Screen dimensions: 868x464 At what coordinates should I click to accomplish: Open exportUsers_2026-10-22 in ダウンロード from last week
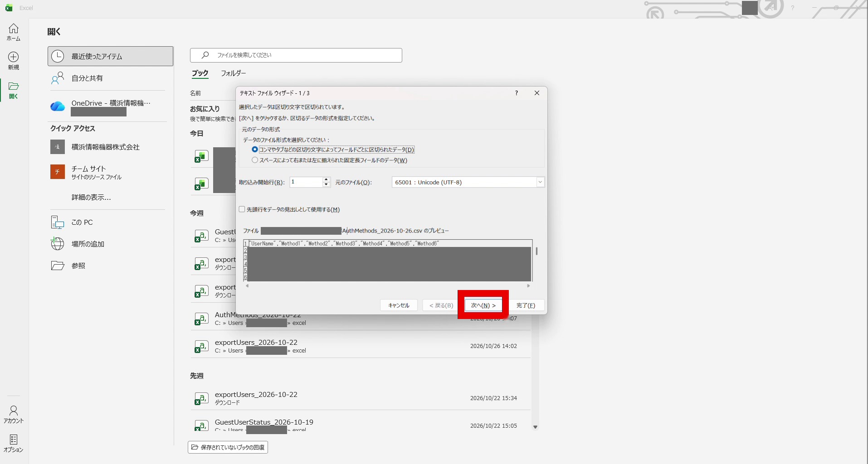click(361, 398)
